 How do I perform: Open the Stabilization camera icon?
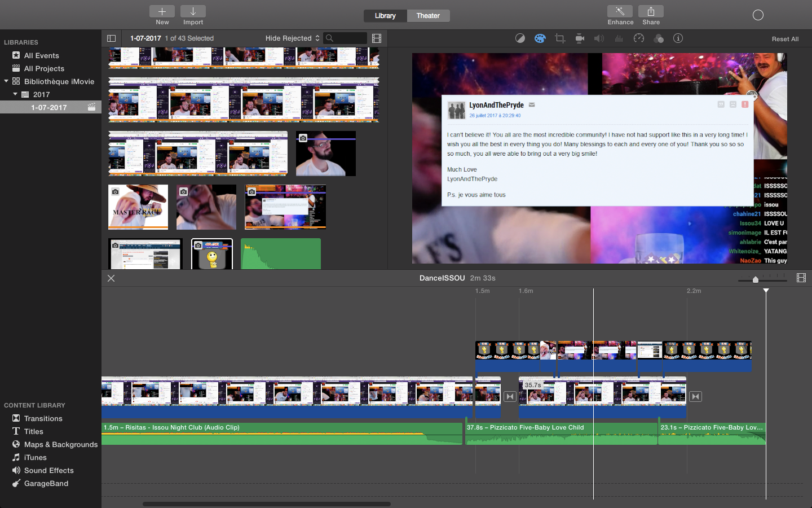click(x=580, y=38)
